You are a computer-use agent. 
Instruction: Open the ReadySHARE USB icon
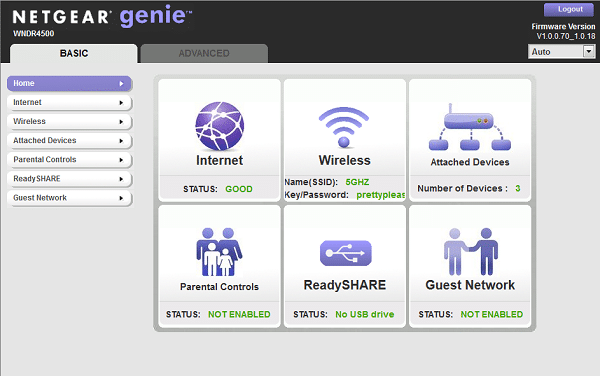346,253
